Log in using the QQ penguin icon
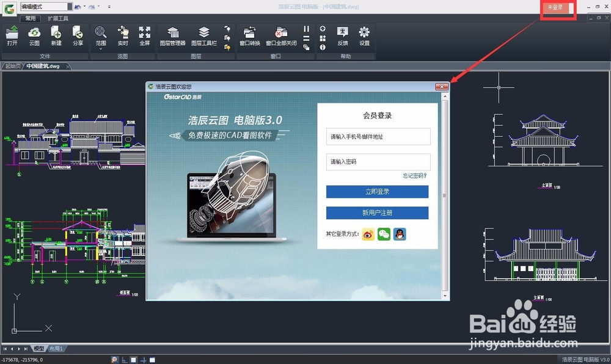611x364 pixels. tap(400, 234)
